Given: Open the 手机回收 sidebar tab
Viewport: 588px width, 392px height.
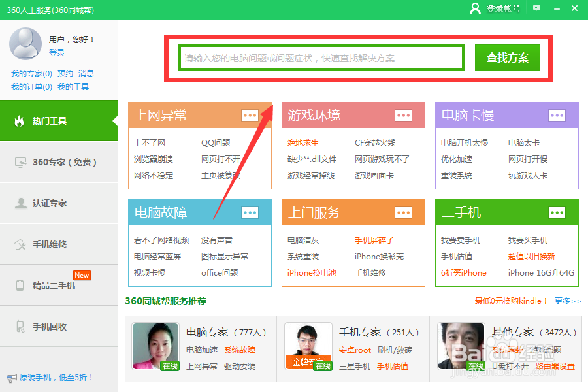Looking at the screenshot, I should coord(59,327).
